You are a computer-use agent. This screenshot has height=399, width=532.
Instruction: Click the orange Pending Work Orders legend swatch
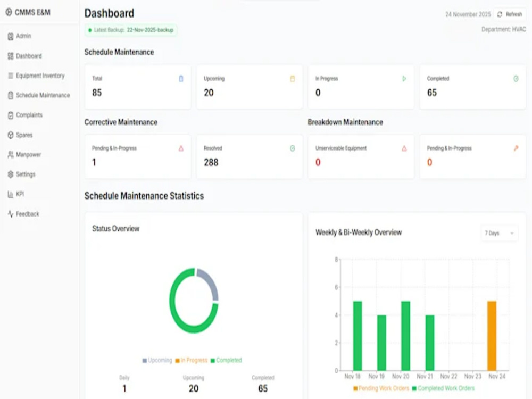[x=355, y=388]
